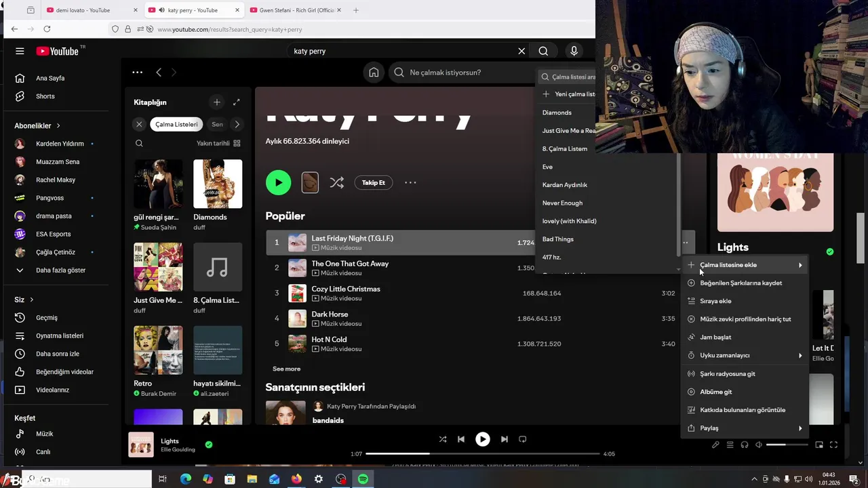Viewport: 868px width, 488px height.
Task: Clear the YouTube search query X
Action: click(x=521, y=51)
